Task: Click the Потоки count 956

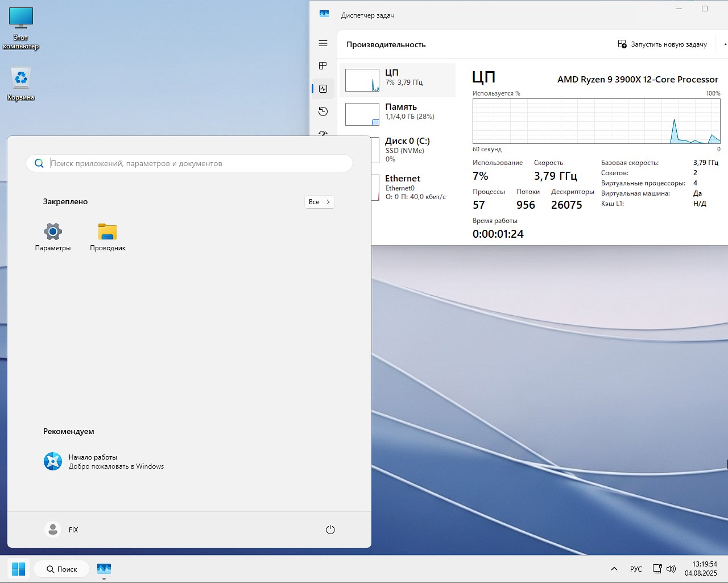Action: click(x=526, y=205)
